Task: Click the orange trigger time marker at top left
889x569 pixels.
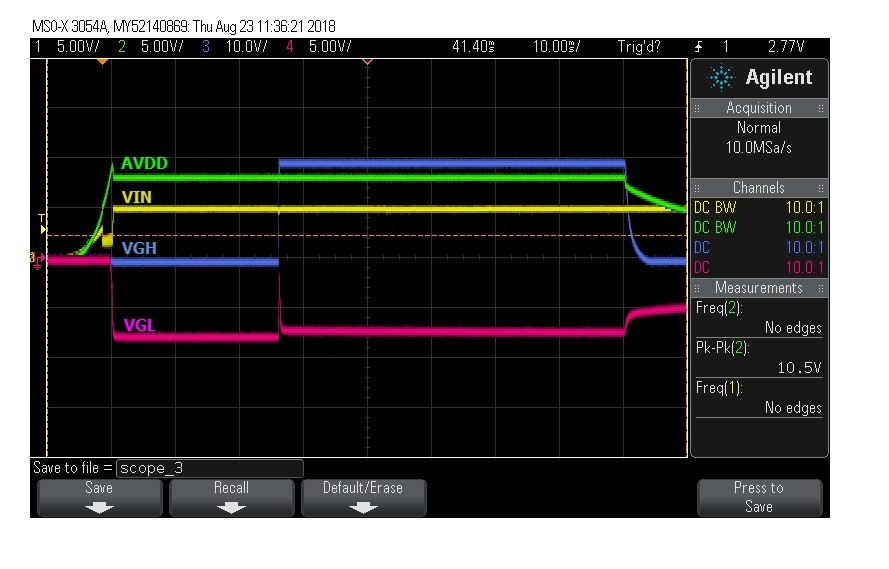Action: click(x=103, y=61)
